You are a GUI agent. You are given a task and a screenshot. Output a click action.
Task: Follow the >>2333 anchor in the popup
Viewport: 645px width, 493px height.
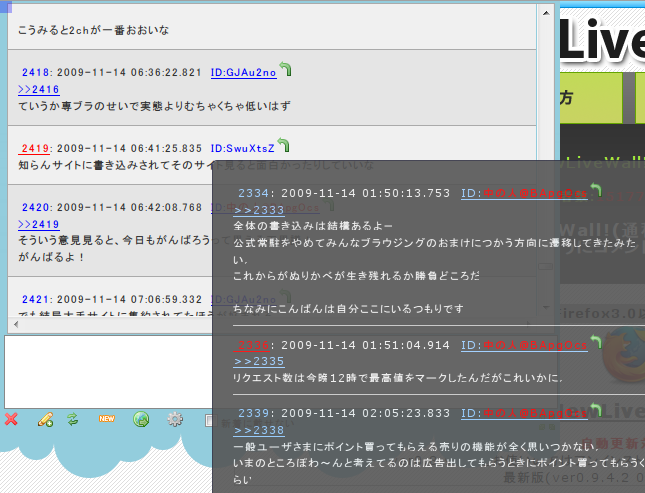pyautogui.click(x=259, y=210)
